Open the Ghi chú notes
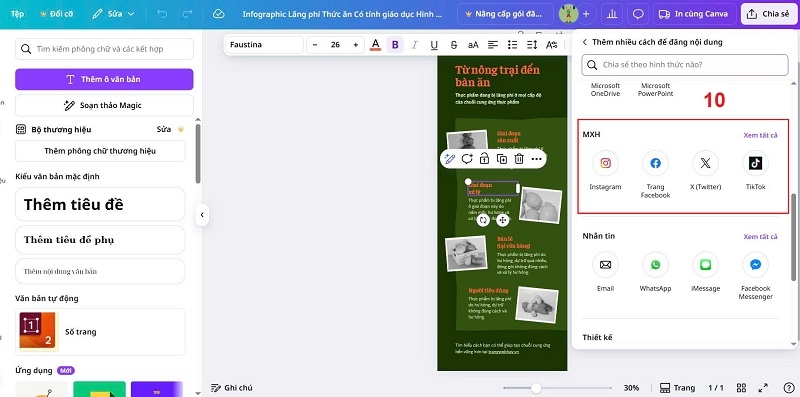Image resolution: width=800 pixels, height=397 pixels. pos(232,388)
